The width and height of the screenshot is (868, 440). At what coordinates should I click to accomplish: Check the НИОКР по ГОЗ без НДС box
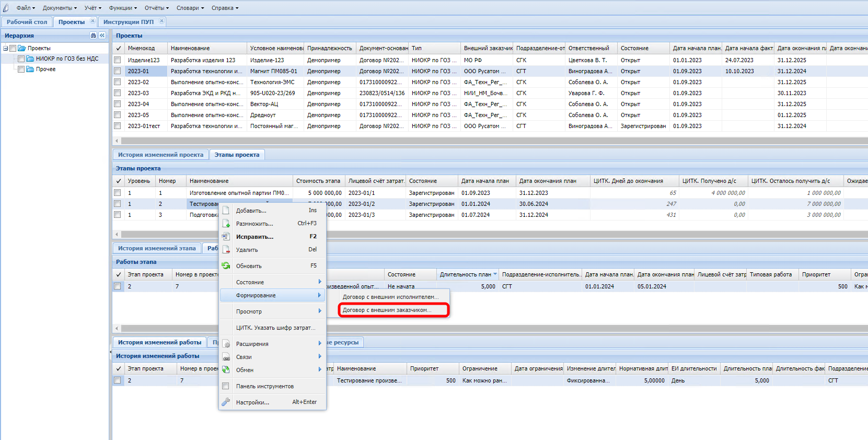pyautogui.click(x=21, y=59)
